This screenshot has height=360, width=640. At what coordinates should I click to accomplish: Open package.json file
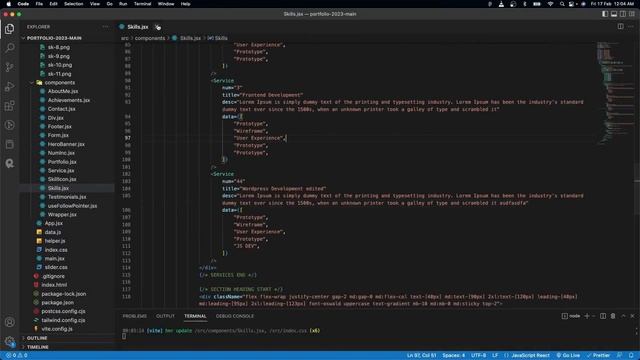click(x=58, y=302)
